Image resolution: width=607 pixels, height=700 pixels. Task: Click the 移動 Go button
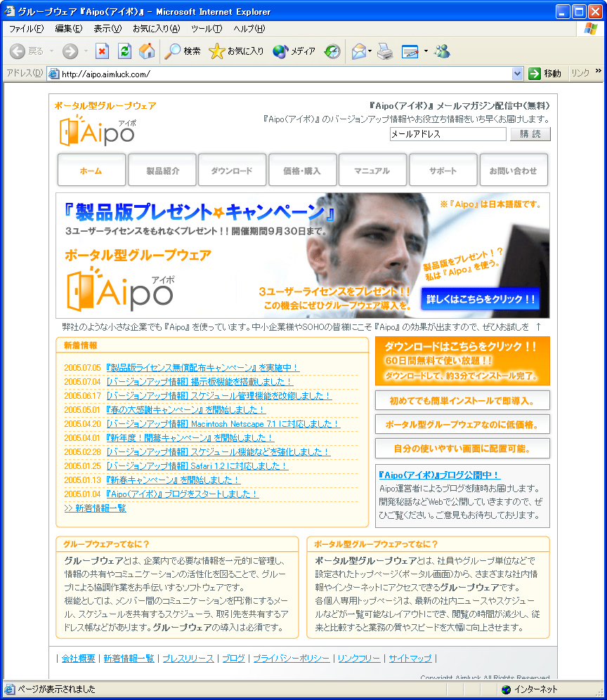(x=544, y=74)
